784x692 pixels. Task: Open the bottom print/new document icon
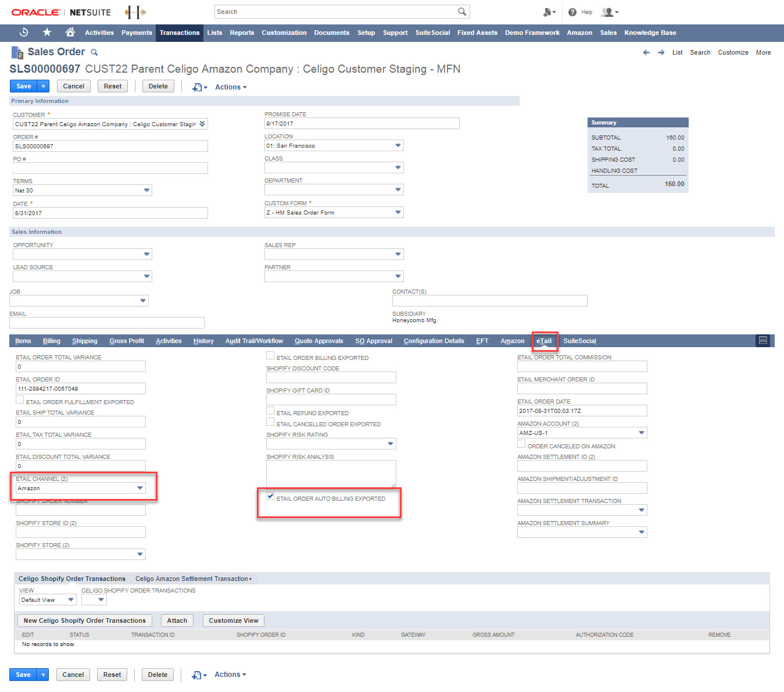coord(199,675)
